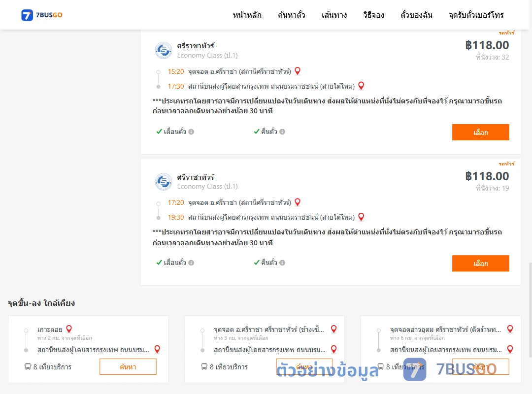532x394 pixels.
Task: Click 8 เที่ยวบริการ in เกาะลอย card
Action: pos(52,367)
